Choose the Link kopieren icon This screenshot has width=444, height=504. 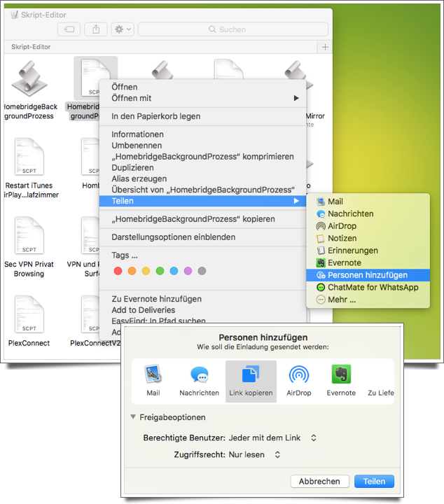(x=251, y=375)
